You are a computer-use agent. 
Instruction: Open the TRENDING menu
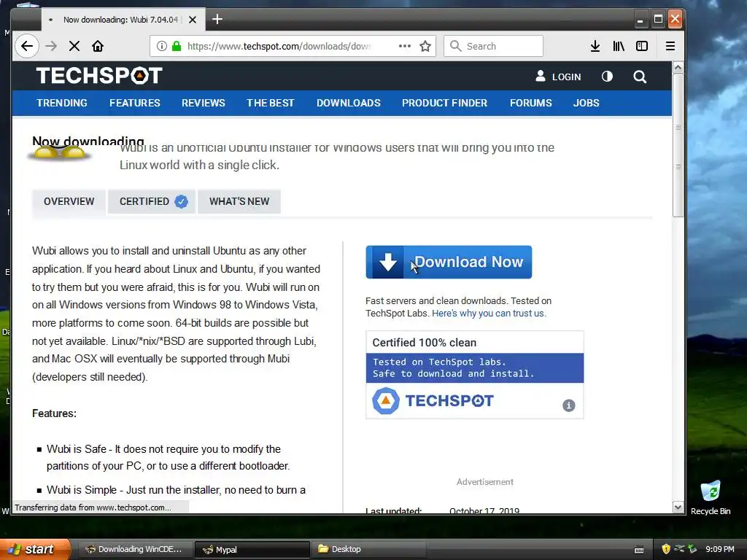62,103
